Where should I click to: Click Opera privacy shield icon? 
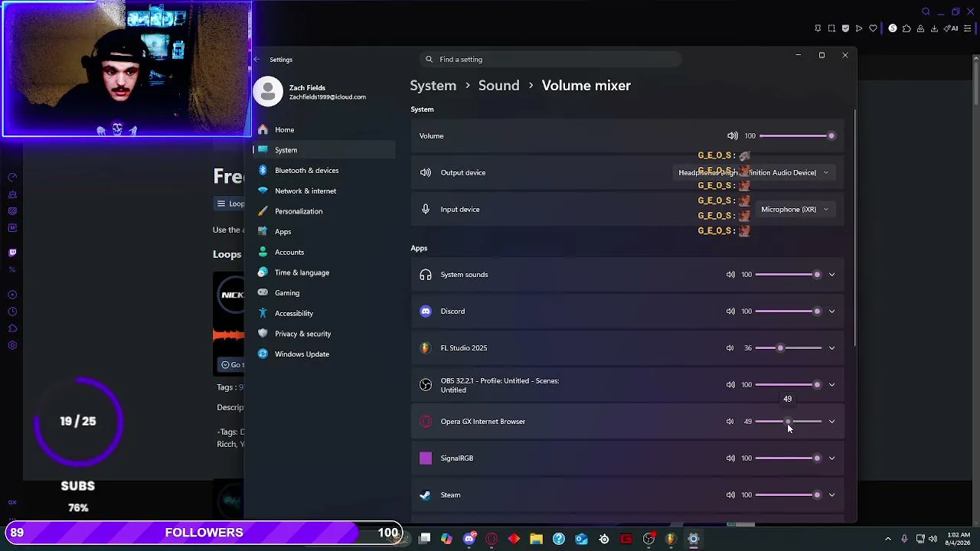pyautogui.click(x=845, y=29)
